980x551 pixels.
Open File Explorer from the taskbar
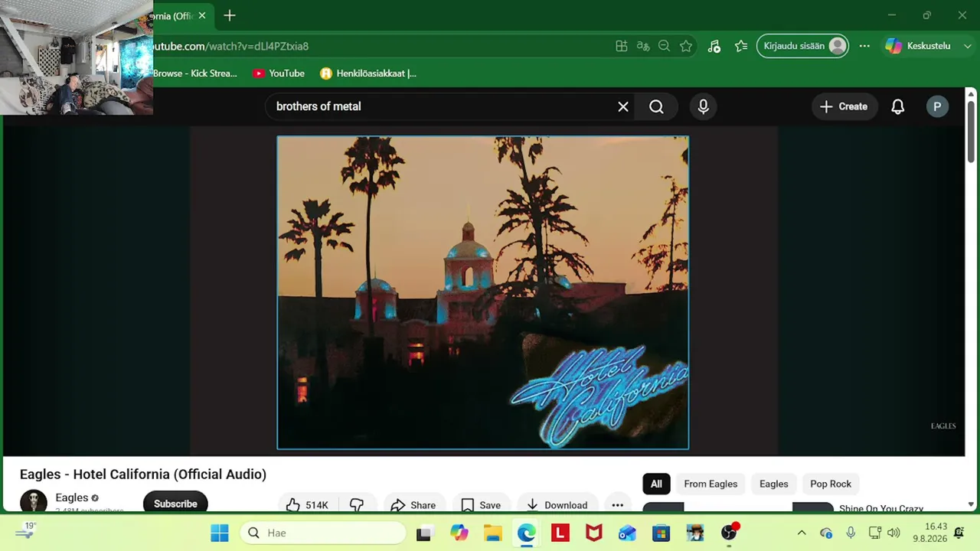(492, 533)
